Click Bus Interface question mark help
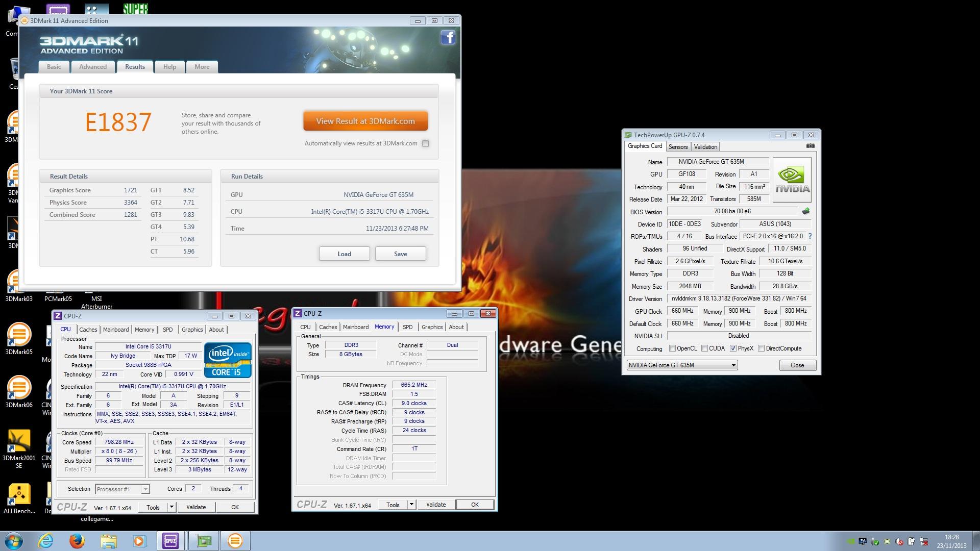The height and width of the screenshot is (551, 980). (x=810, y=236)
